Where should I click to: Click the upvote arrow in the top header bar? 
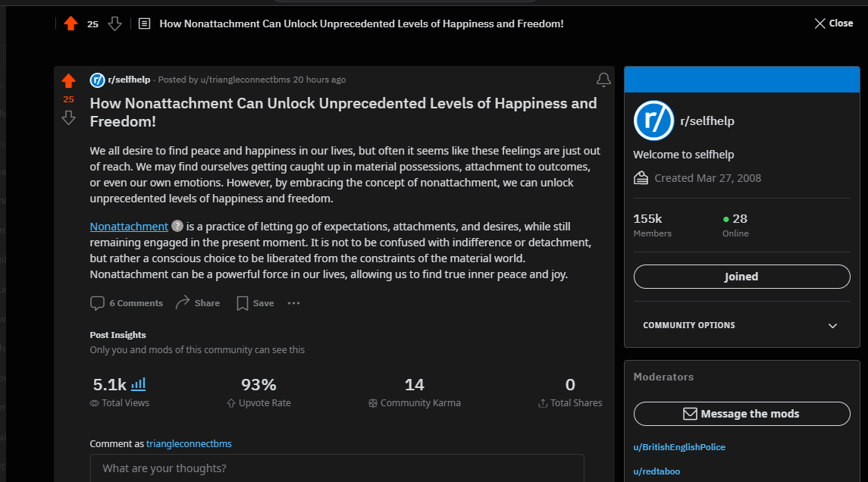pos(71,23)
